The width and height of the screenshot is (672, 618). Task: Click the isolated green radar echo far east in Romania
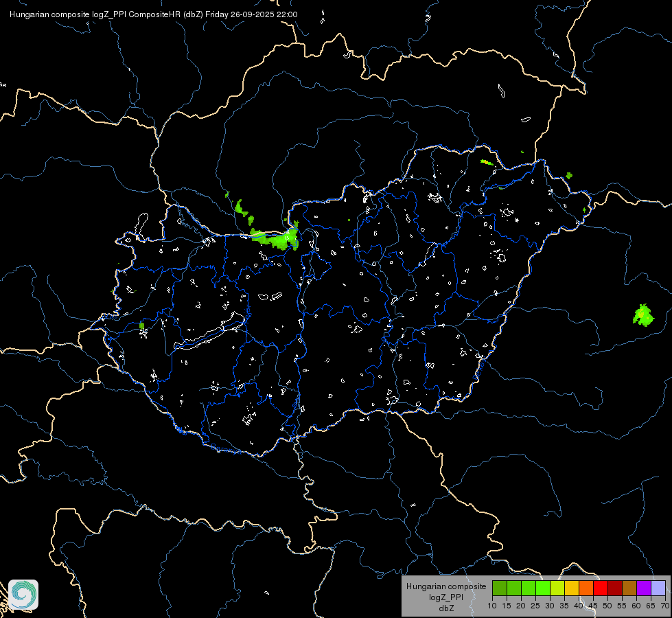coord(643,316)
